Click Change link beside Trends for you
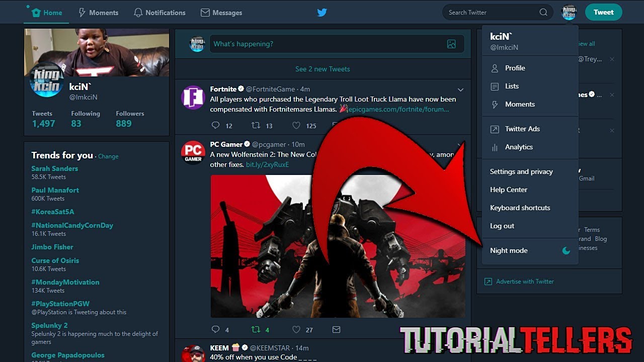The width and height of the screenshot is (644, 362). (x=108, y=156)
